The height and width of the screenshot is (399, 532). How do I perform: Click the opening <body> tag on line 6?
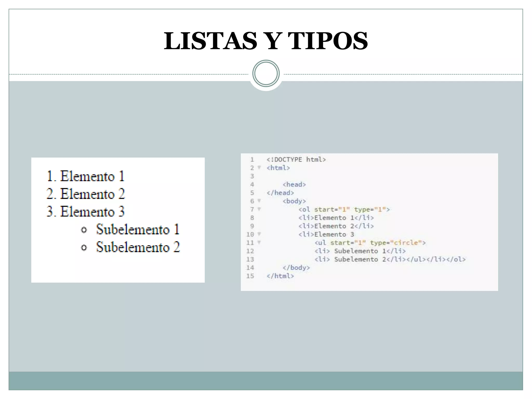coord(294,201)
